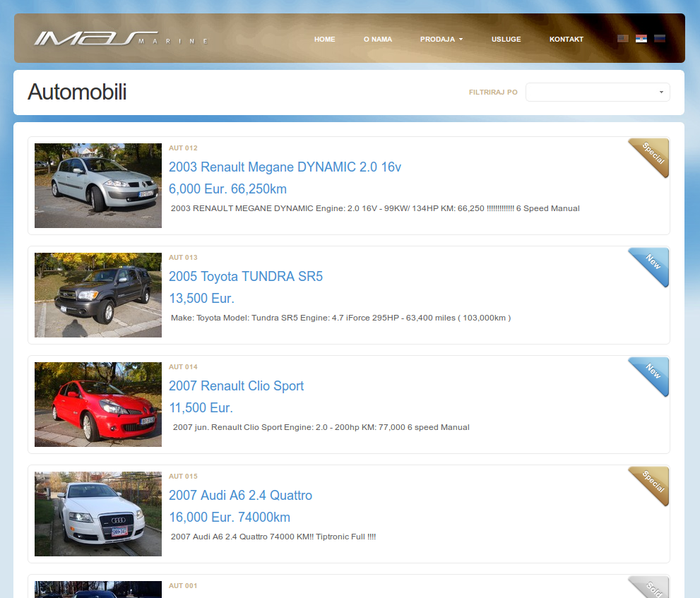
Task: Click the Audi description with Tiptronic Full
Action: click(x=273, y=537)
